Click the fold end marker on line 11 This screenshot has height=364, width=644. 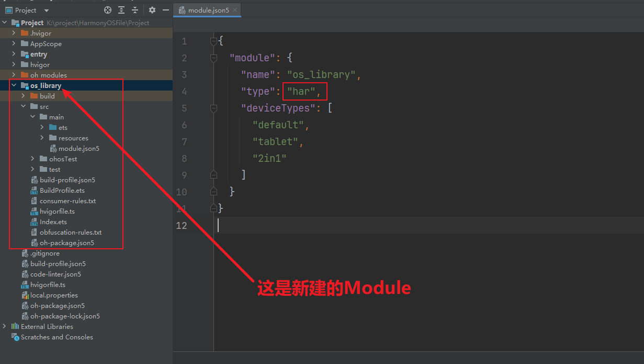[213, 208]
